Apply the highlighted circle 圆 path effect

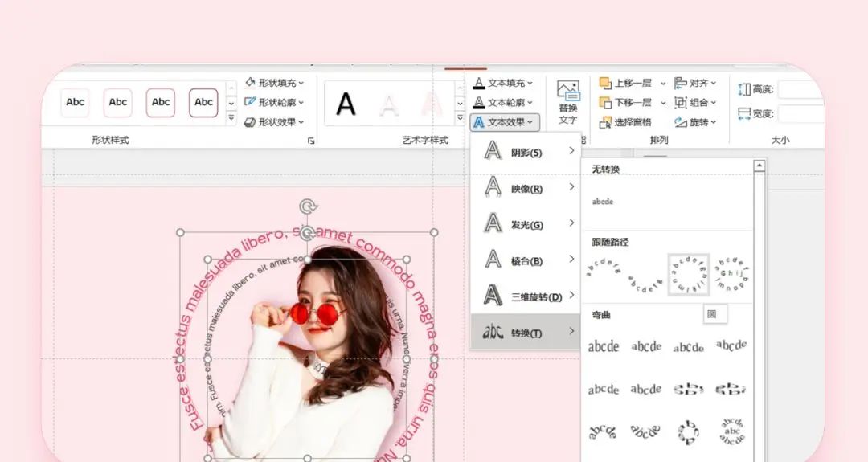[x=689, y=274]
